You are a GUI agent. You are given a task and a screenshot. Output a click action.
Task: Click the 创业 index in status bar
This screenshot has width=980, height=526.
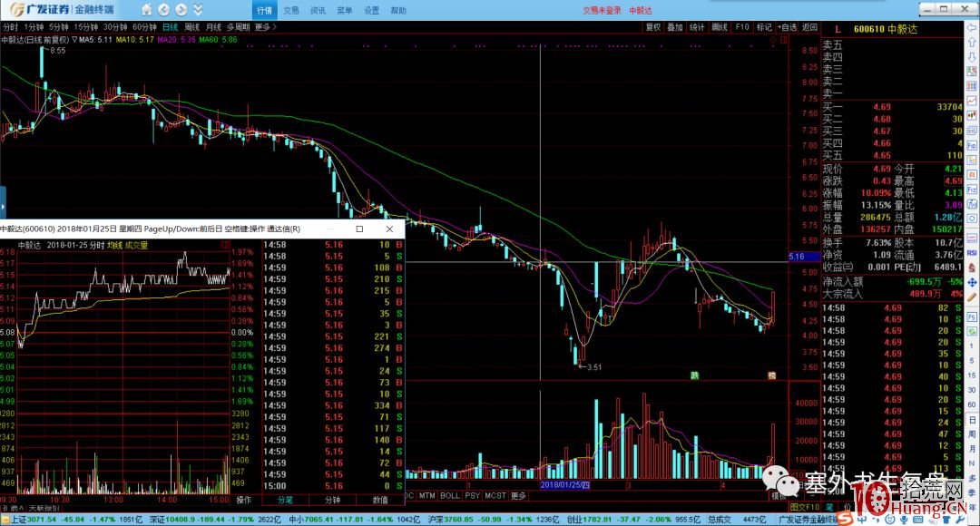[x=633, y=519]
